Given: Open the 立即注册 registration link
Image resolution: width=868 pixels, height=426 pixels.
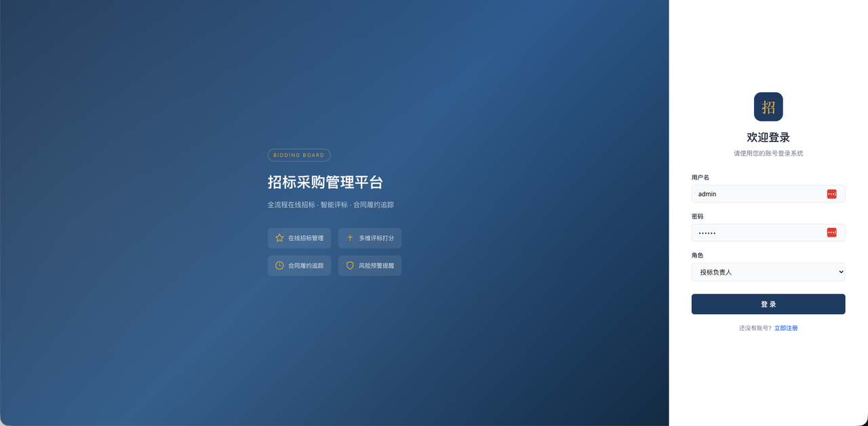Looking at the screenshot, I should point(786,328).
